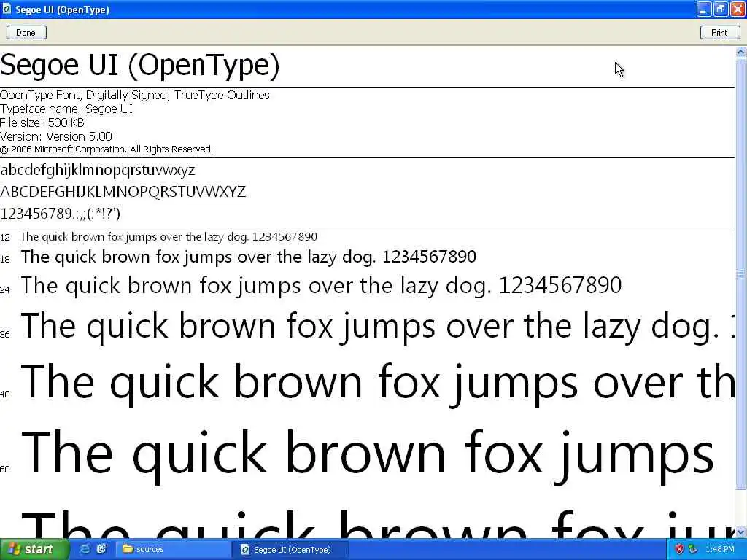Launch Internet Explorer from quick launch
This screenshot has height=560, width=747.
tap(85, 549)
